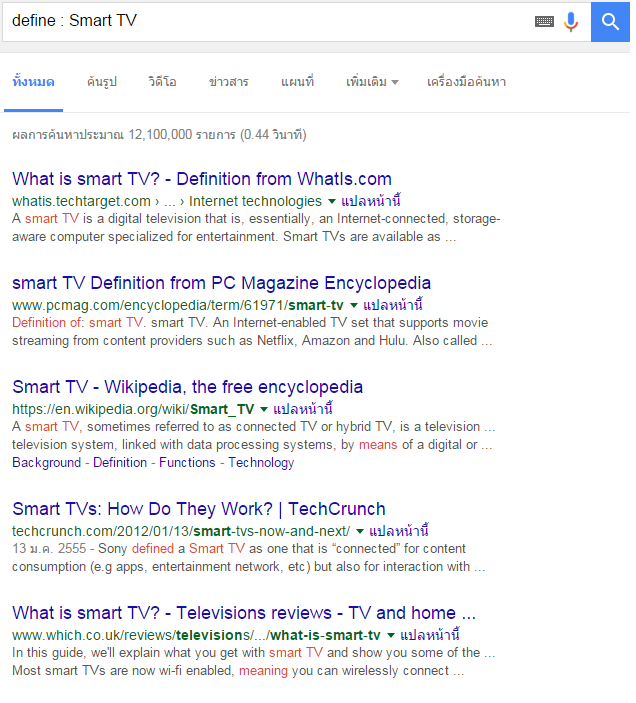
Task: Open 'What is smart TV? - Televisions reviews' result
Action: [x=244, y=613]
